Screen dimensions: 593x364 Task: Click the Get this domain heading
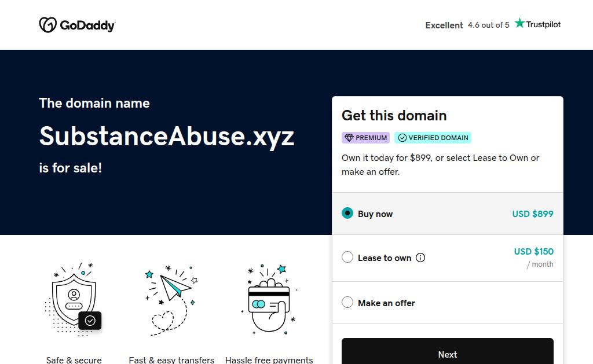pyautogui.click(x=394, y=115)
